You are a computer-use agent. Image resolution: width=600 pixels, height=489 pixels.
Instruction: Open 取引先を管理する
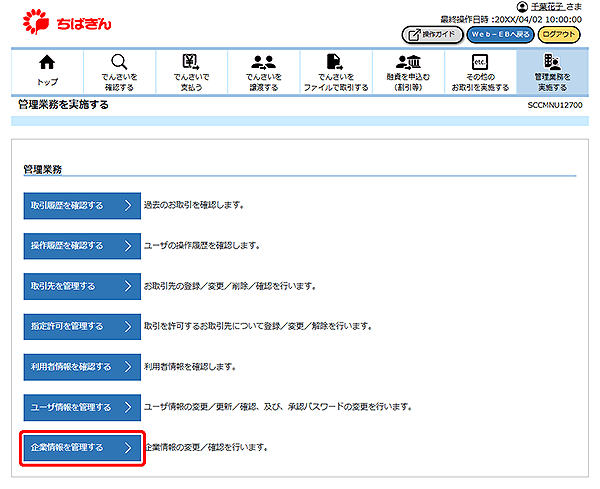click(82, 286)
